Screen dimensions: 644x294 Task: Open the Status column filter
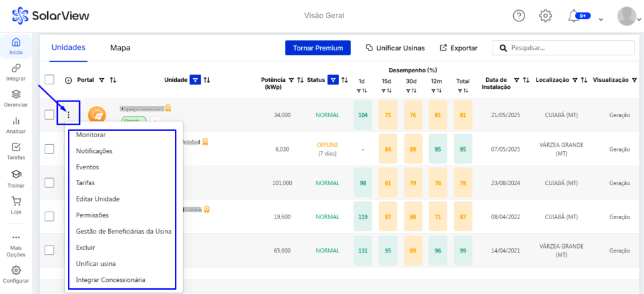[x=333, y=80]
